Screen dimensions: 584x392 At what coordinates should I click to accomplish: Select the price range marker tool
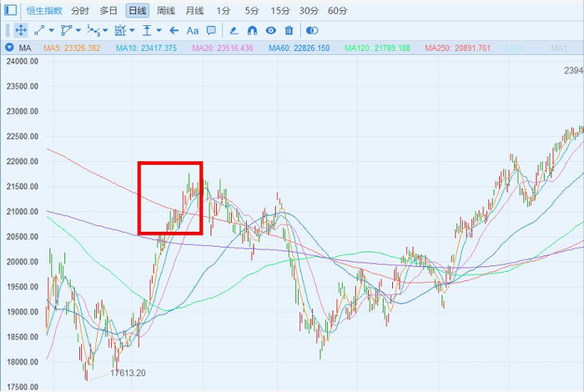click(x=147, y=31)
